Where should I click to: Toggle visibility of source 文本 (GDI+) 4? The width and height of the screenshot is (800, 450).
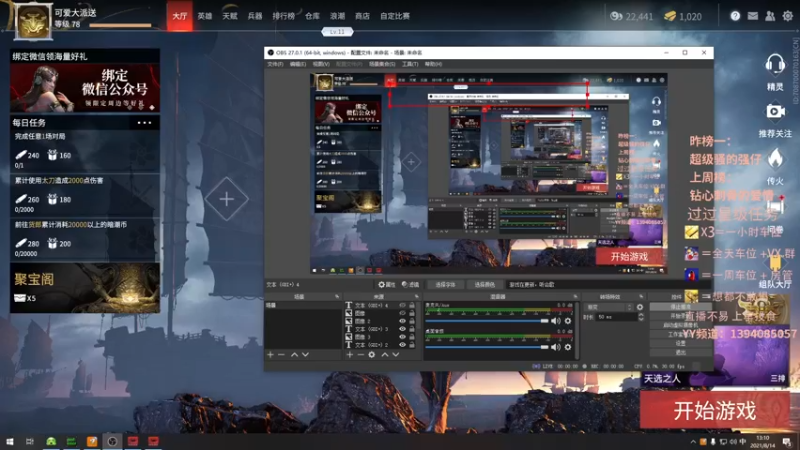pos(403,305)
